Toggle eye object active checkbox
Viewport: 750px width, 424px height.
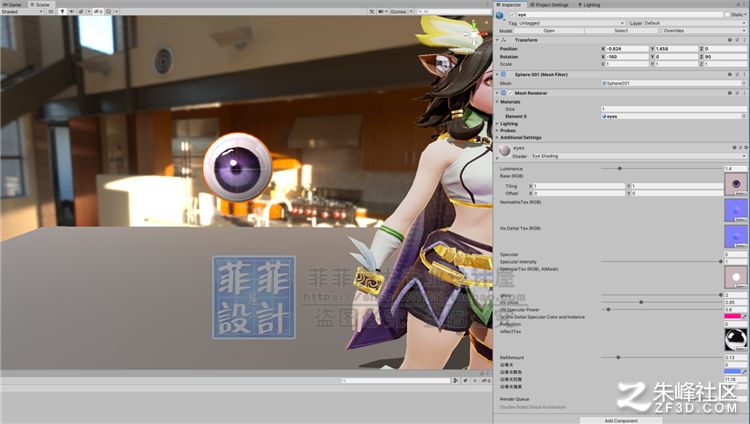pyautogui.click(x=512, y=15)
